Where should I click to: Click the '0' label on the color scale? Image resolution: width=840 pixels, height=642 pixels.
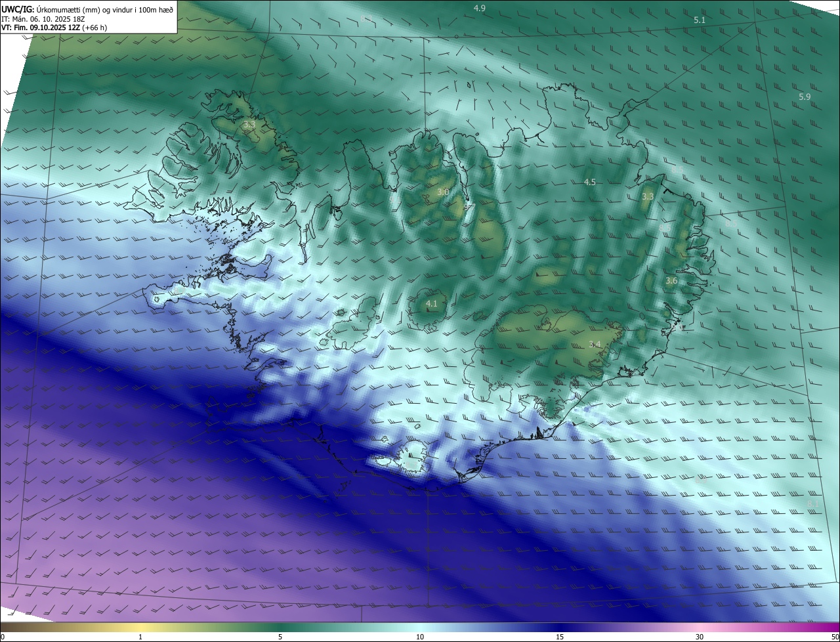tap(2, 637)
